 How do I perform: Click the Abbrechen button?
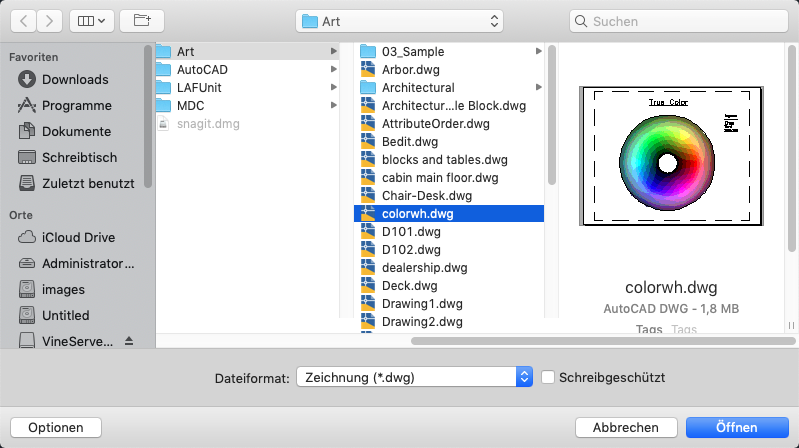tap(626, 428)
